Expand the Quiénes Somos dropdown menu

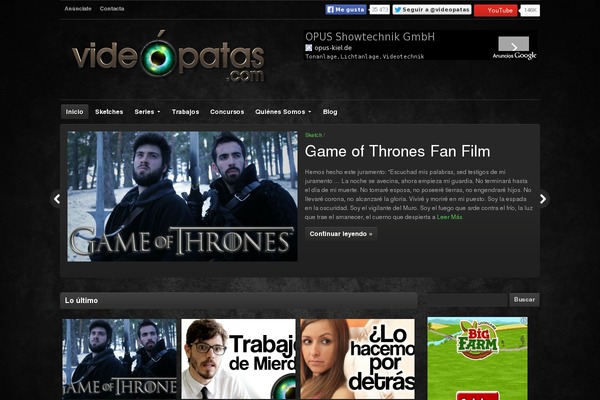click(283, 112)
